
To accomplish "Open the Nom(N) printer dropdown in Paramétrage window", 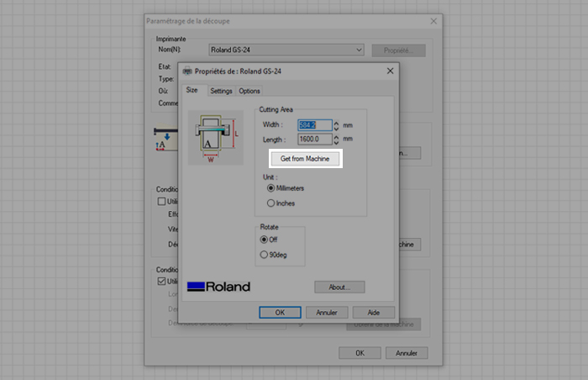I will click(x=286, y=50).
